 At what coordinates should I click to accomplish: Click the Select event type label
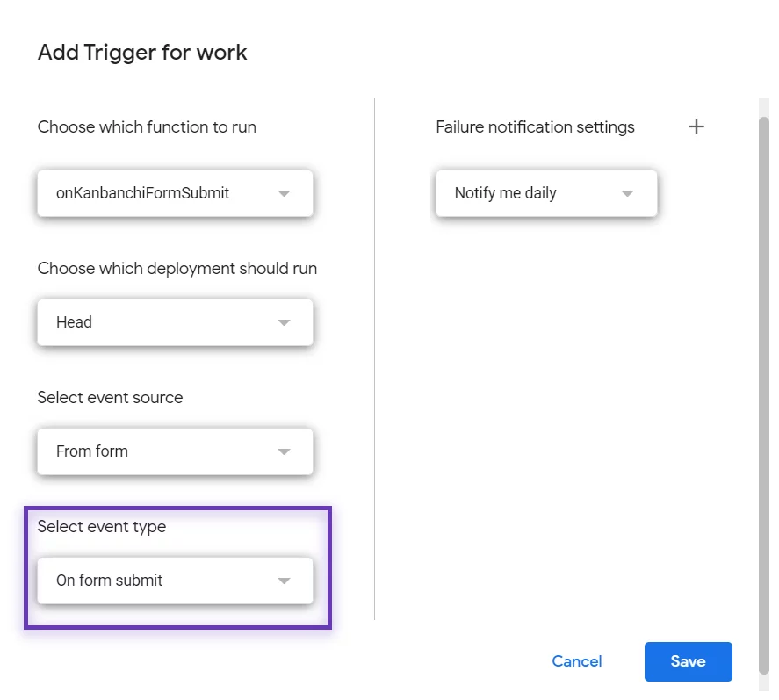(x=101, y=527)
